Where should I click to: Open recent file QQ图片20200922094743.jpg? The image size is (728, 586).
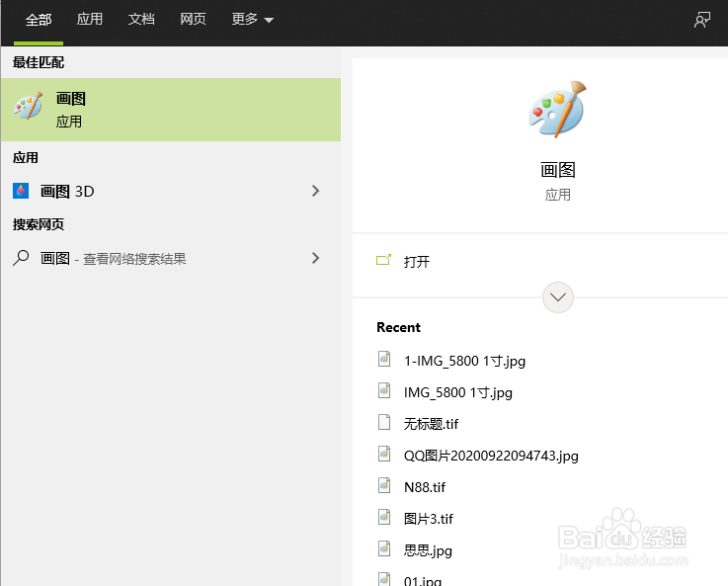coord(491,456)
